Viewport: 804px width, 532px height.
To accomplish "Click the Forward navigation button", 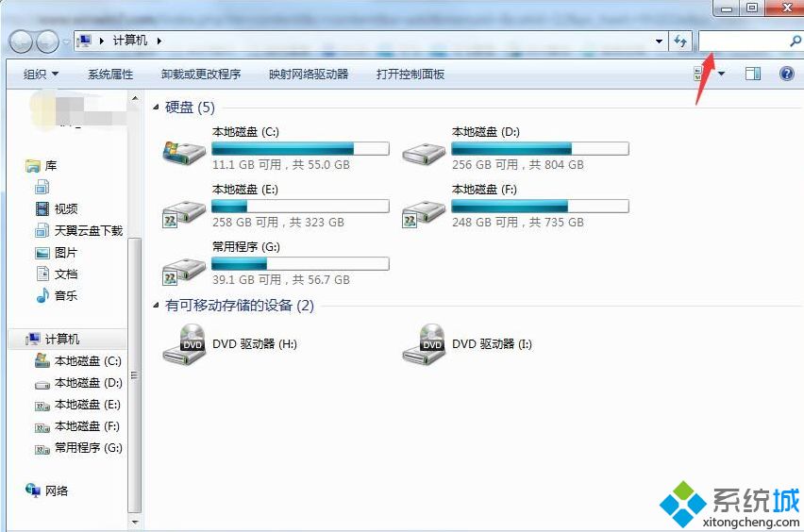I will point(48,42).
